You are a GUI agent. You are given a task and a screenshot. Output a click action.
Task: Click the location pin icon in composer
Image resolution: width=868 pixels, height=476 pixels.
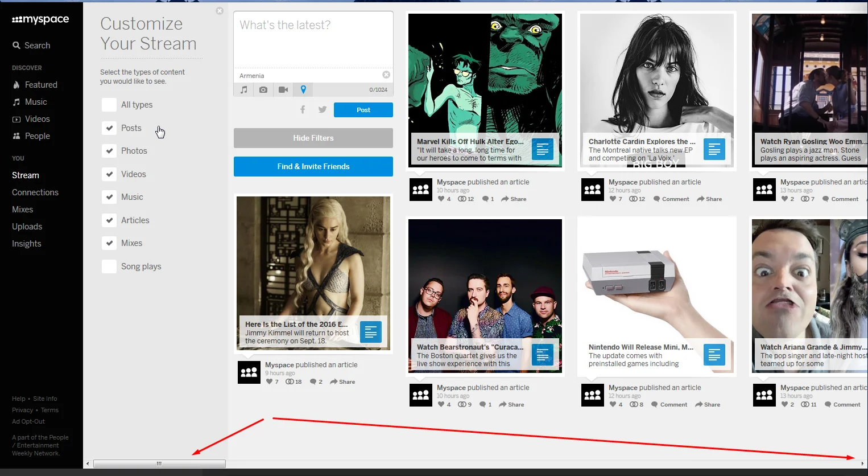303,89
